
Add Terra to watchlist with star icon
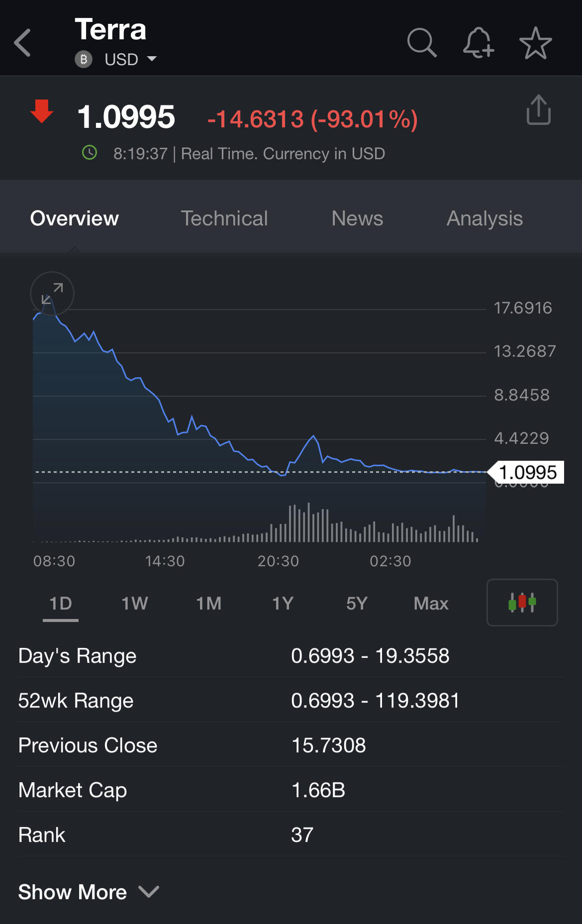point(535,43)
